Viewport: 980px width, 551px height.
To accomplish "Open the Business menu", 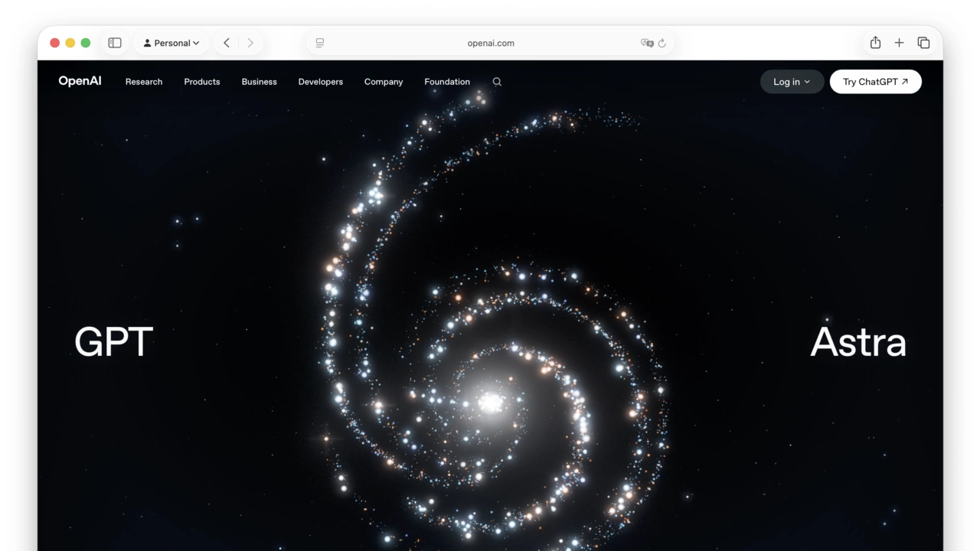I will click(260, 82).
